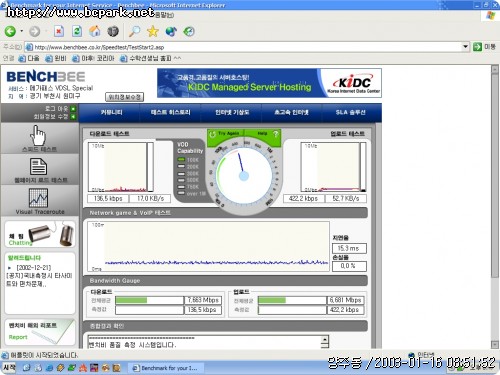Open the 테스트 히스토리 navigation tab
The image size is (500, 375).
170,112
